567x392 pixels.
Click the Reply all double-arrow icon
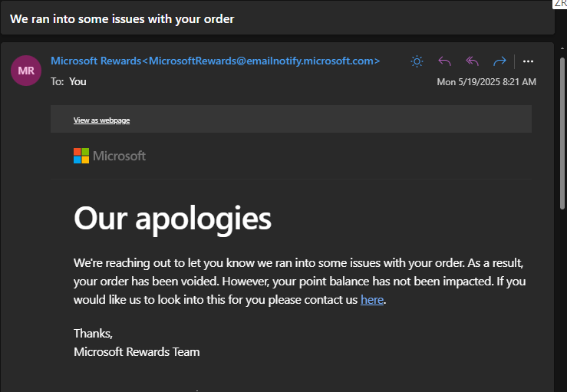pyautogui.click(x=472, y=61)
